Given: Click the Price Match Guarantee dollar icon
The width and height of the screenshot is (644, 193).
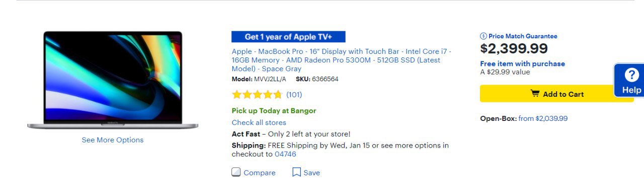Looking at the screenshot, I should [484, 36].
